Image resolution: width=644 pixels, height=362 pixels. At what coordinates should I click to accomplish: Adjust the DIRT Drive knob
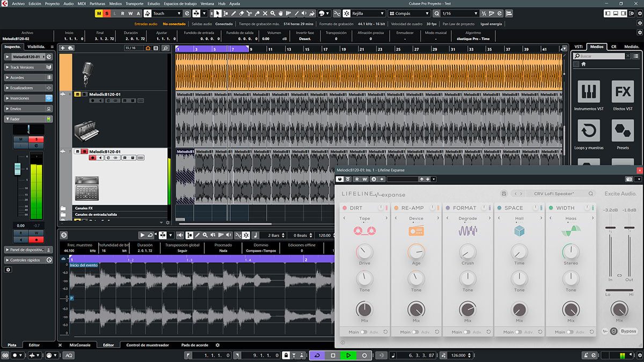(x=364, y=251)
